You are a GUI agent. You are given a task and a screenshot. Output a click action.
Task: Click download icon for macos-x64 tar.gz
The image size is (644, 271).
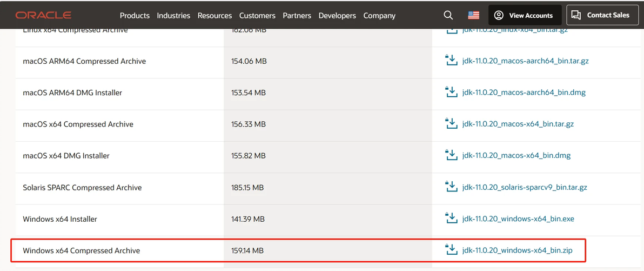coord(451,123)
